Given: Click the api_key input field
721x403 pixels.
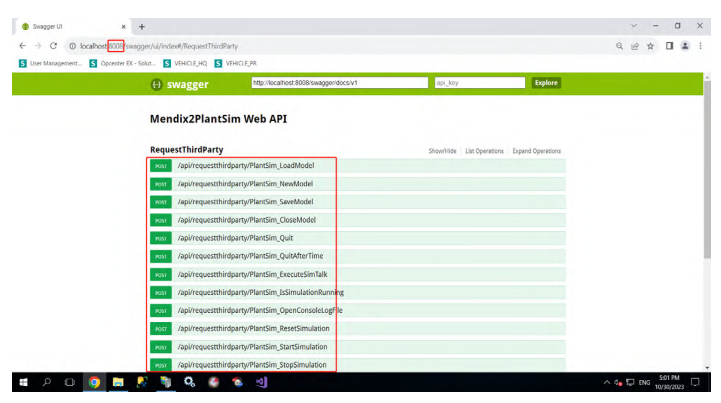Looking at the screenshot, I should (480, 83).
